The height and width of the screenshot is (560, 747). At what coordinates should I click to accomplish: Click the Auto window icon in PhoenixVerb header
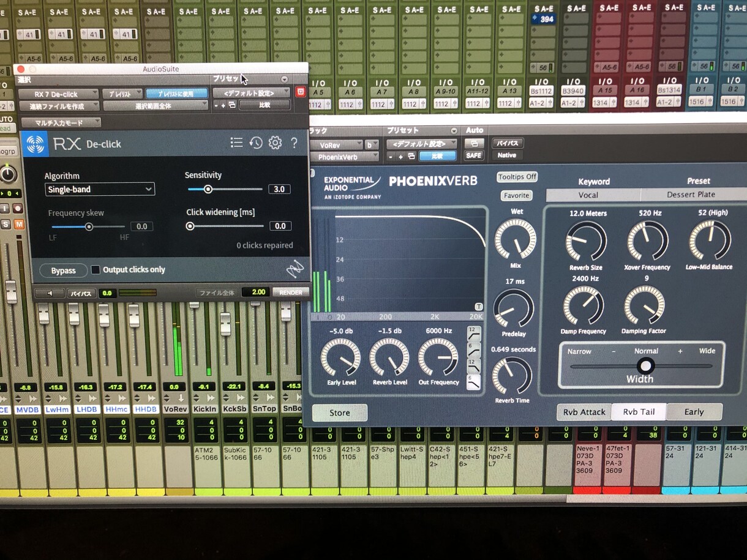(x=474, y=143)
